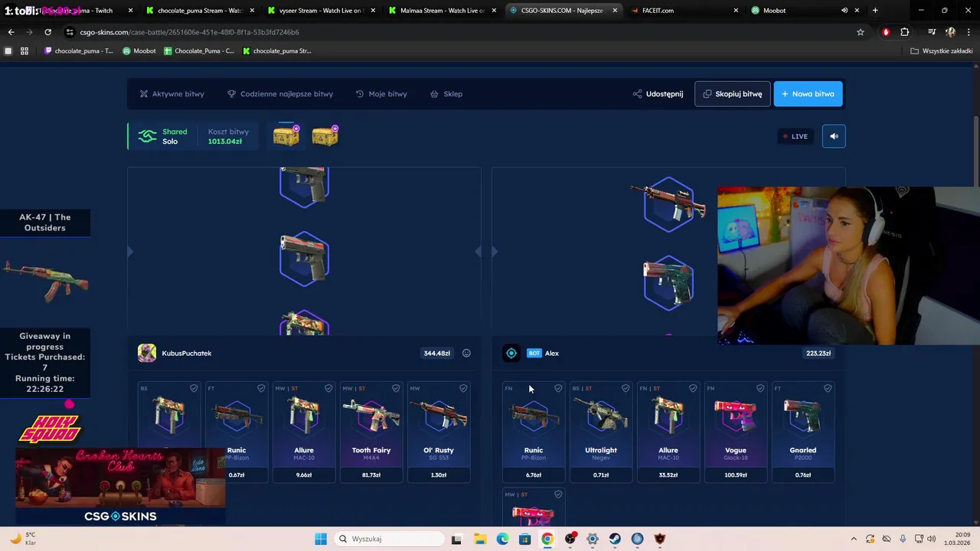Reload the page
This screenshot has height=551, width=980.
coord(47,32)
